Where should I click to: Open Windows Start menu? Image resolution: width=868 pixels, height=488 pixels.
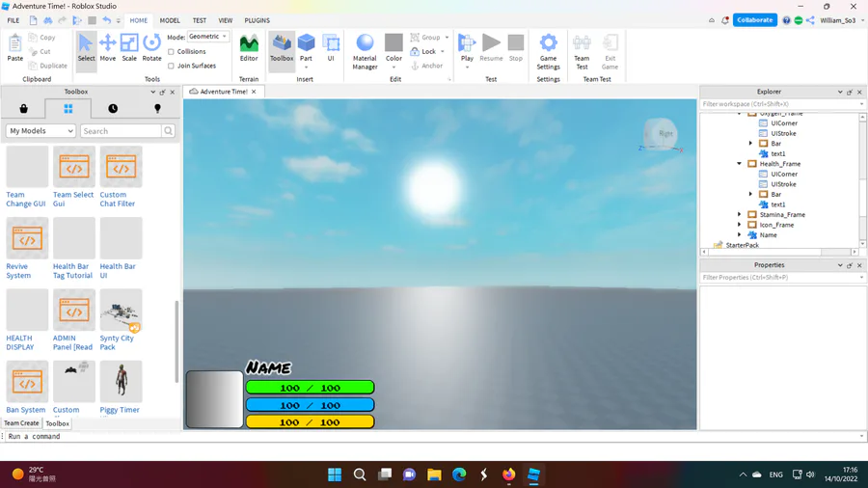335,474
